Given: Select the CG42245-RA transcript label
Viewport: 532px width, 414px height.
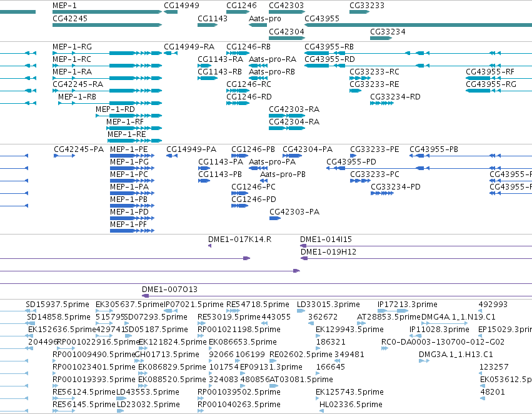Looking at the screenshot, I should (x=78, y=84).
